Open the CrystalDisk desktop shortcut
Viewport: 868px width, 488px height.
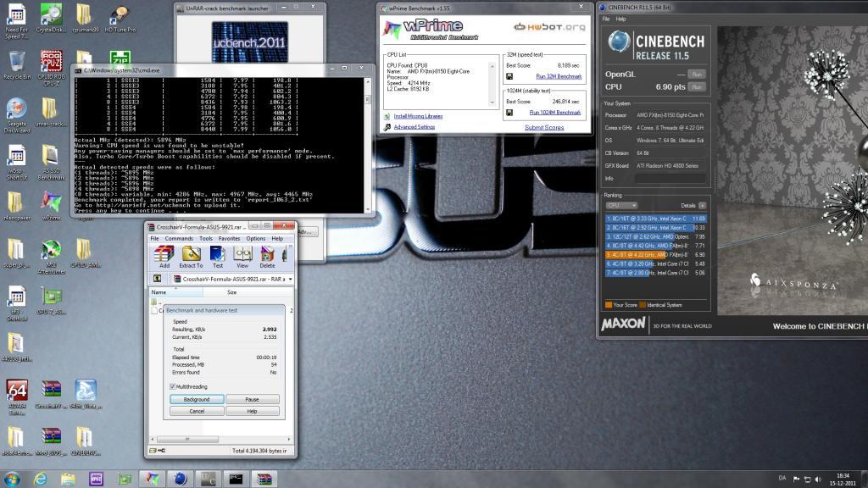click(51, 19)
